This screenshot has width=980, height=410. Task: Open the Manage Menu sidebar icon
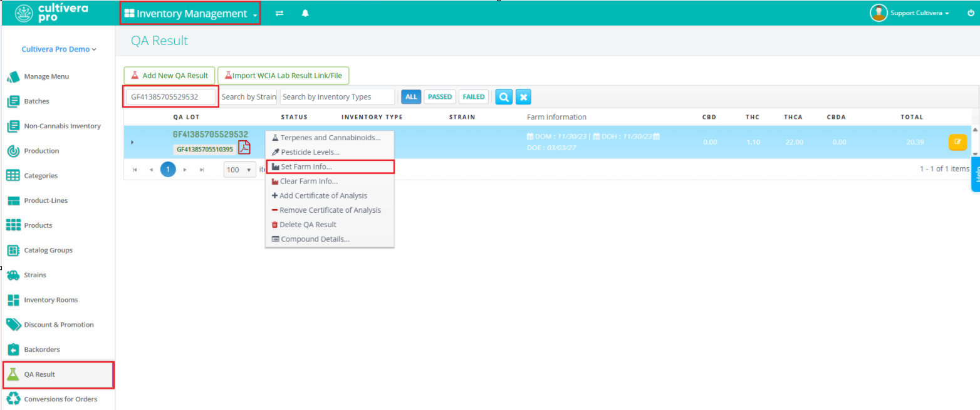pyautogui.click(x=13, y=76)
